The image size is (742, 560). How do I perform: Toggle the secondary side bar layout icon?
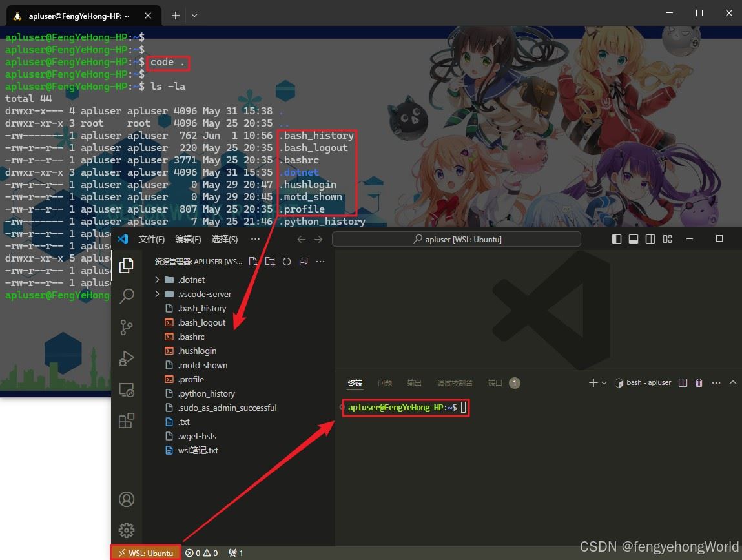pyautogui.click(x=650, y=239)
